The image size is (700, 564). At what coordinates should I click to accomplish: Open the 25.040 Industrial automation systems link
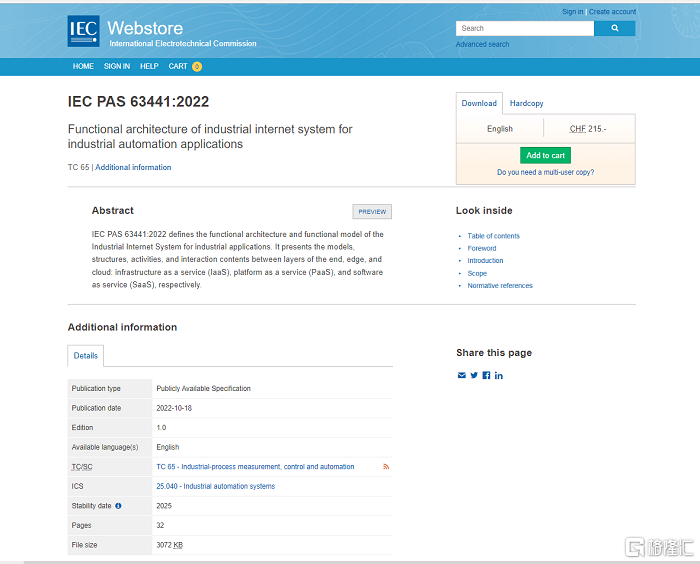216,486
